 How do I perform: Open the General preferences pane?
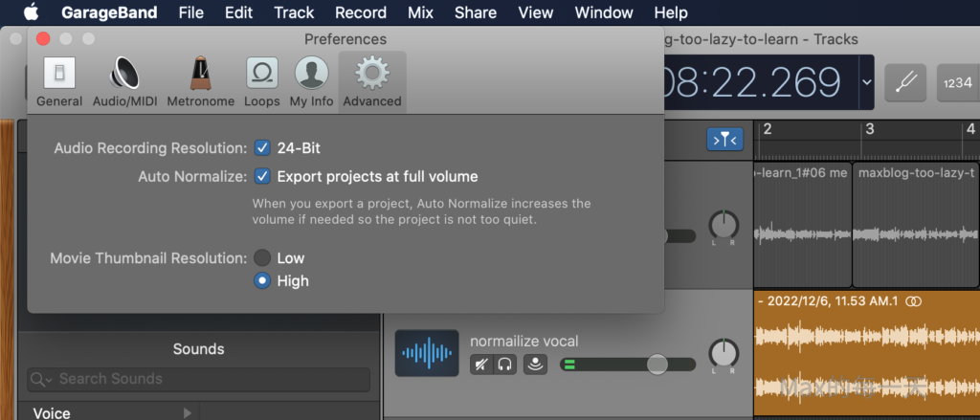point(59,81)
